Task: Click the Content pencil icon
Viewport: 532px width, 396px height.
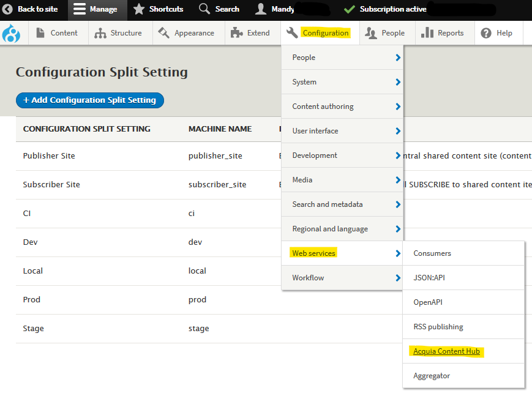Action: (42, 32)
